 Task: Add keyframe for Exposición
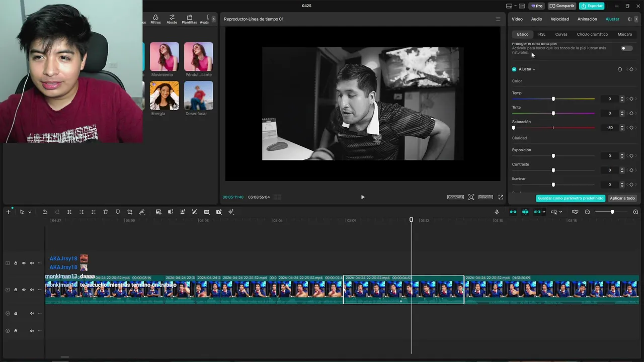tap(631, 156)
